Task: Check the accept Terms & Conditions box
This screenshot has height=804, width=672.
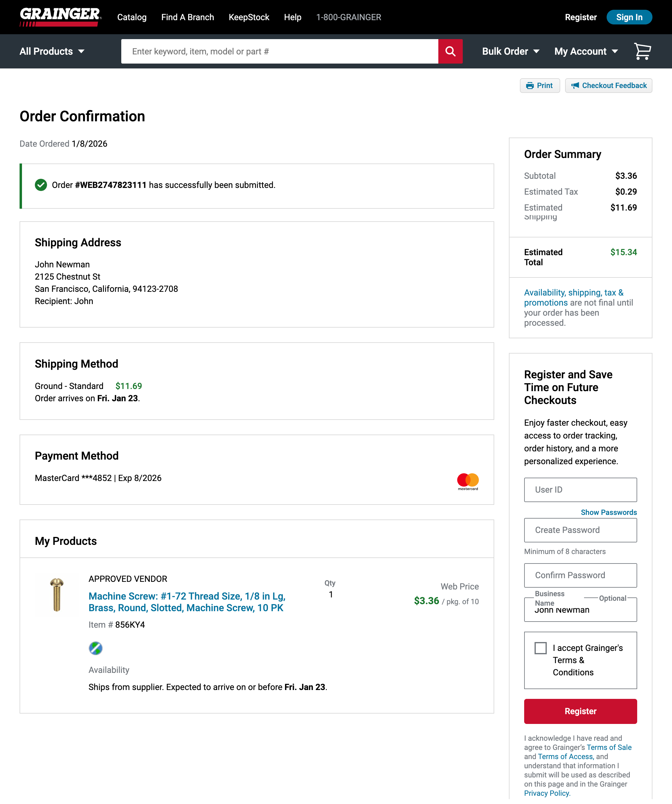Action: pyautogui.click(x=540, y=648)
